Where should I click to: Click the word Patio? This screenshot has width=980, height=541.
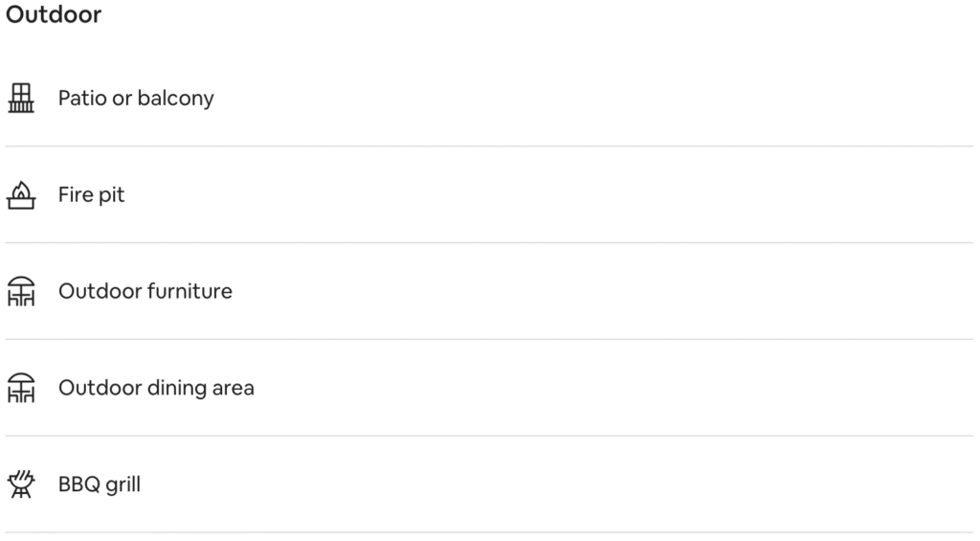click(82, 99)
